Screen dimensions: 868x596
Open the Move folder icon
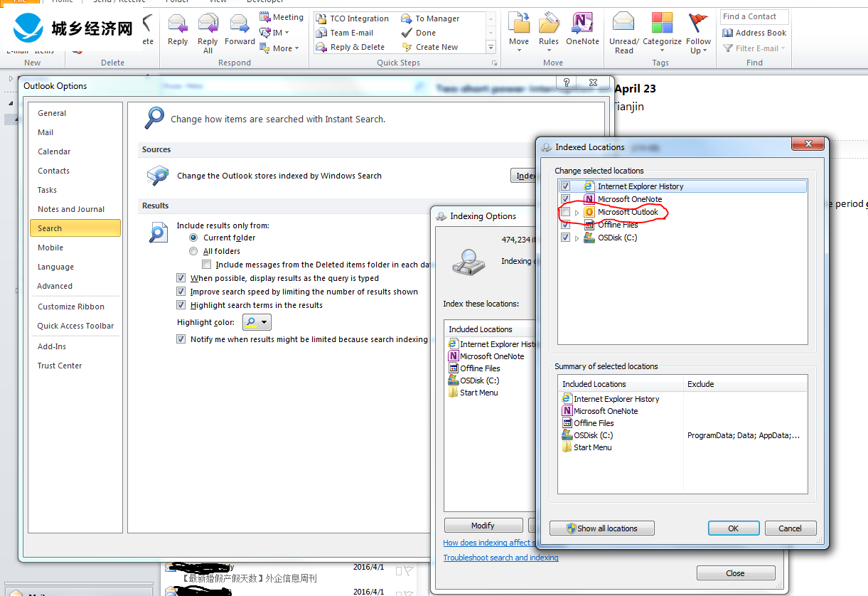[x=519, y=23]
